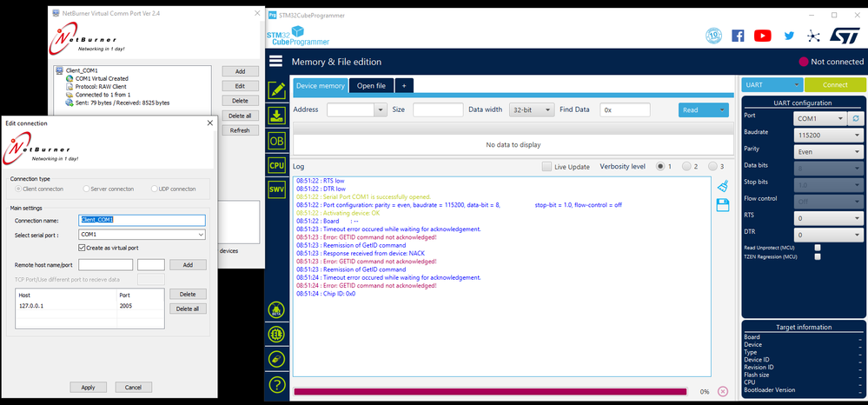Image resolution: width=868 pixels, height=405 pixels.
Task: Toggle TZEN Regression (MCU) checkbox
Action: pos(818,256)
